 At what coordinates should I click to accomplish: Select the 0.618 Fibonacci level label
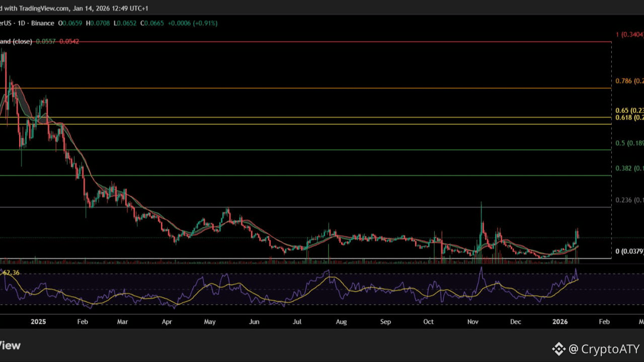(x=629, y=118)
